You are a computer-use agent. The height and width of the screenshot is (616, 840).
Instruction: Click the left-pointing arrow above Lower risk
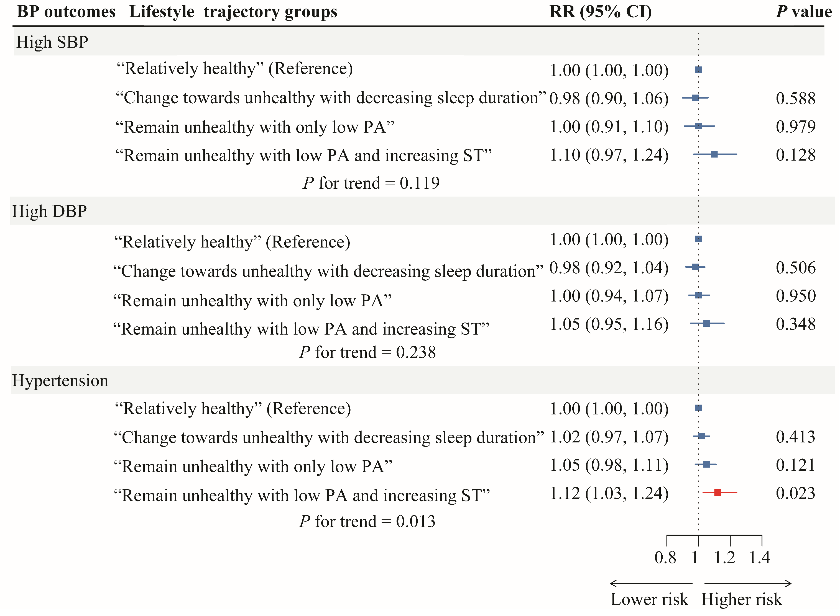point(651,583)
